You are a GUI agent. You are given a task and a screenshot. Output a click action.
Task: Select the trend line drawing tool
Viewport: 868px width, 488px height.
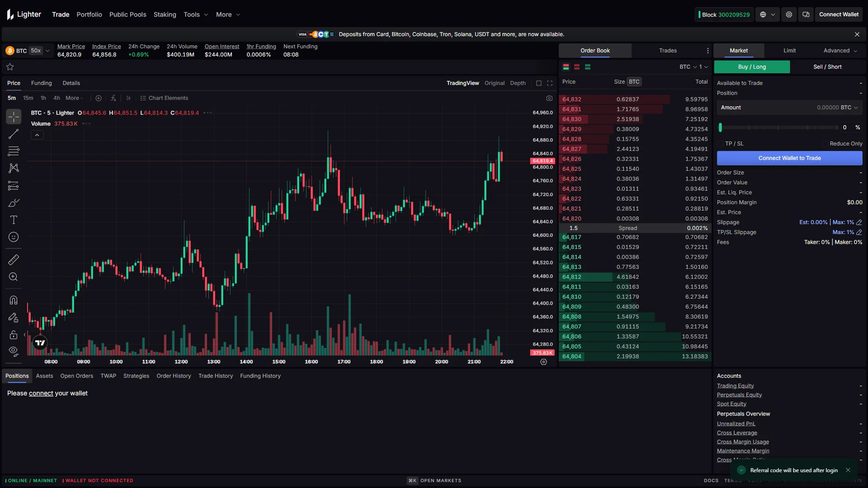click(14, 134)
